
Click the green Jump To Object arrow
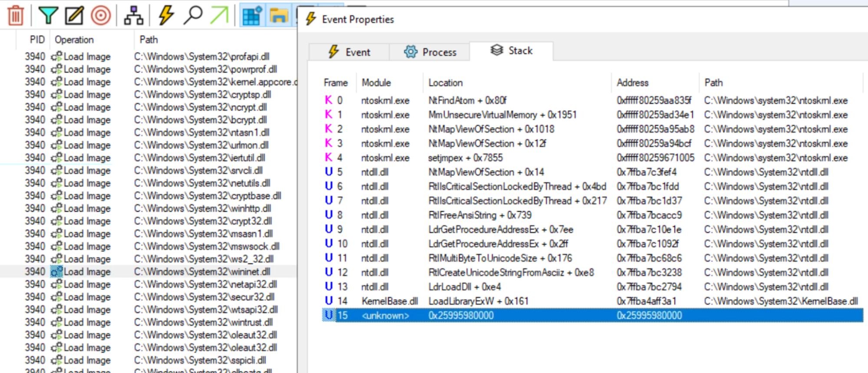click(x=219, y=16)
